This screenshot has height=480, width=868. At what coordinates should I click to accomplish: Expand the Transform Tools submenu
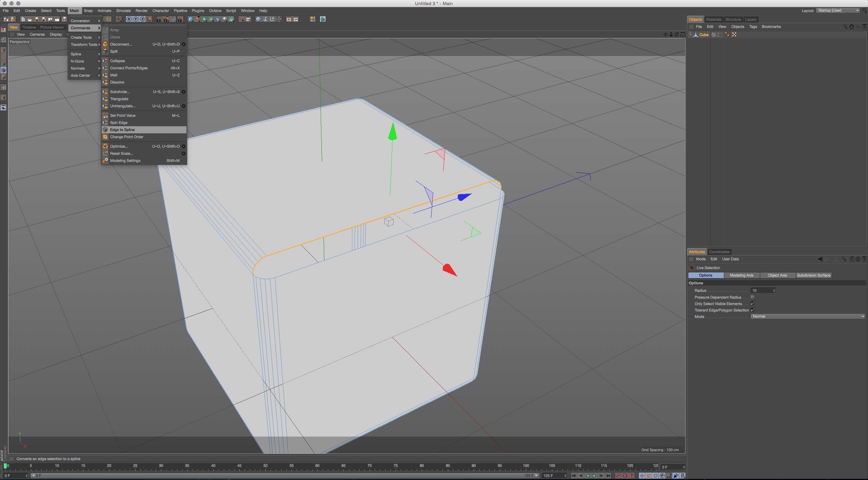coord(84,45)
